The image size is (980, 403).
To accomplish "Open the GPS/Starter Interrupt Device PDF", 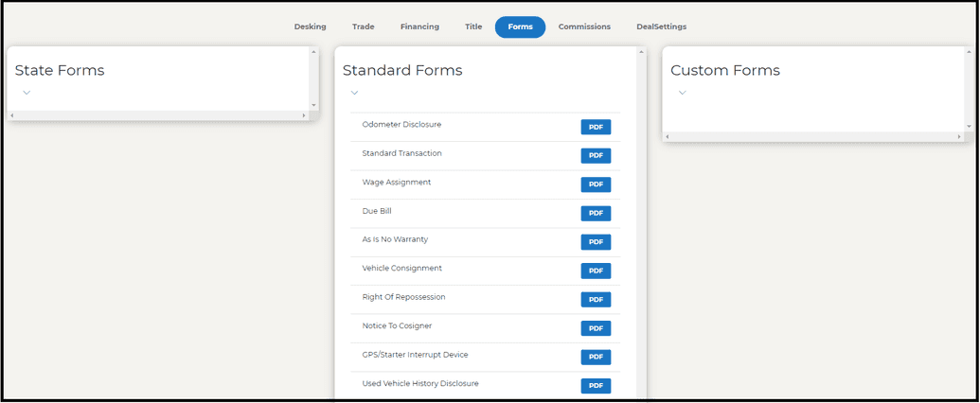I will point(596,357).
